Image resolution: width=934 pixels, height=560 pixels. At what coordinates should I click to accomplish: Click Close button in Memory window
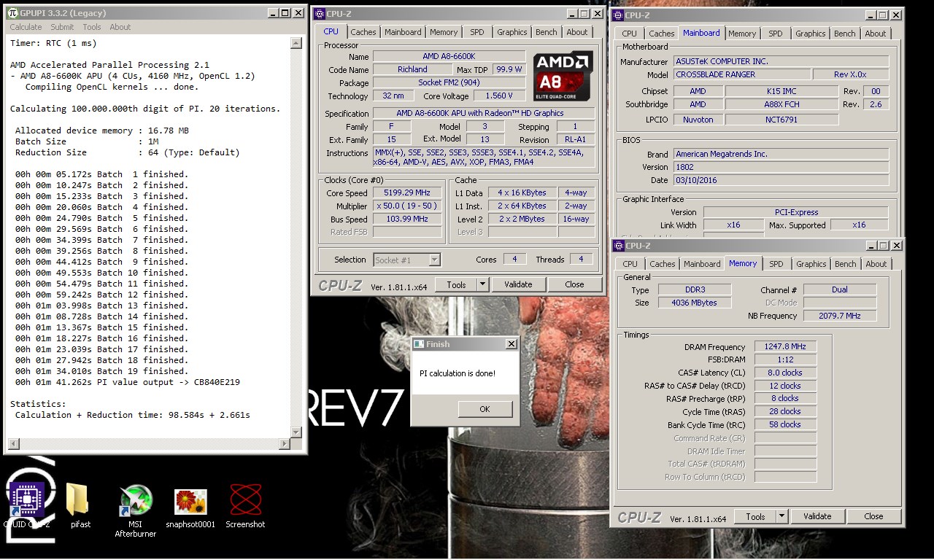pos(873,516)
